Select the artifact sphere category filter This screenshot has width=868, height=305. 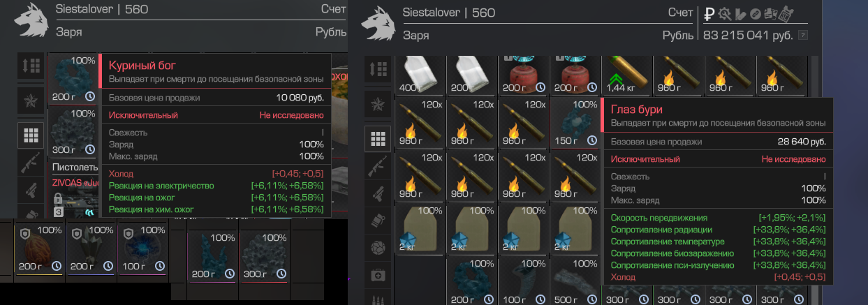[x=378, y=248]
